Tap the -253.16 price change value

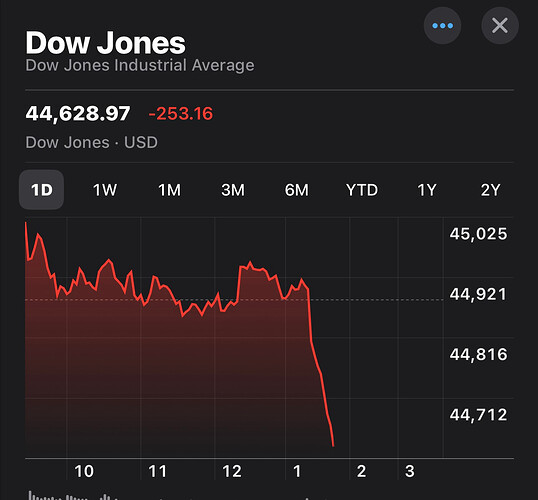pyautogui.click(x=180, y=114)
